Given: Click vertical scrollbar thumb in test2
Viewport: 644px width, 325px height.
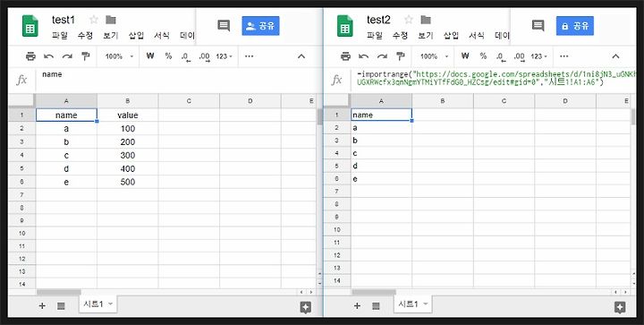Looking at the screenshot, I should click(634, 116).
